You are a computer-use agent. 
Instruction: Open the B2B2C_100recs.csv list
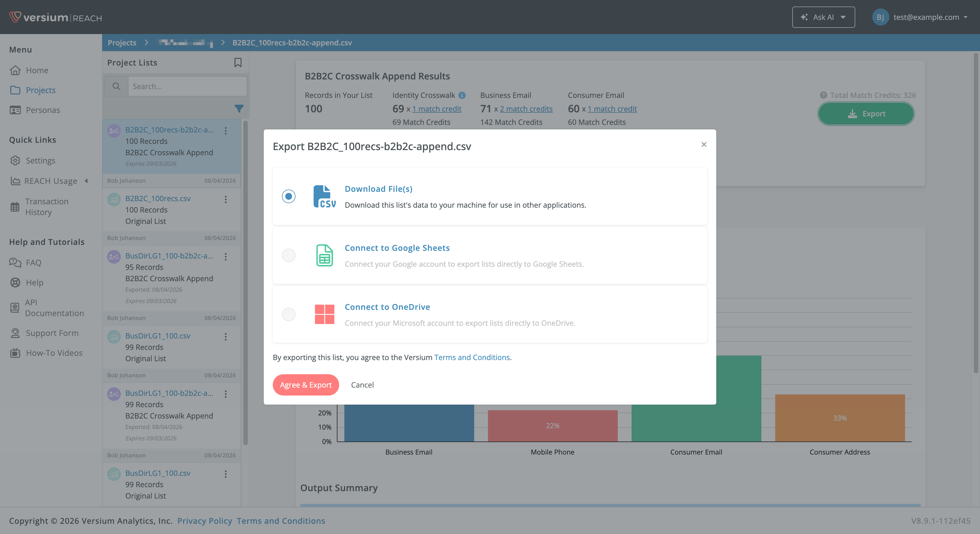pos(158,199)
